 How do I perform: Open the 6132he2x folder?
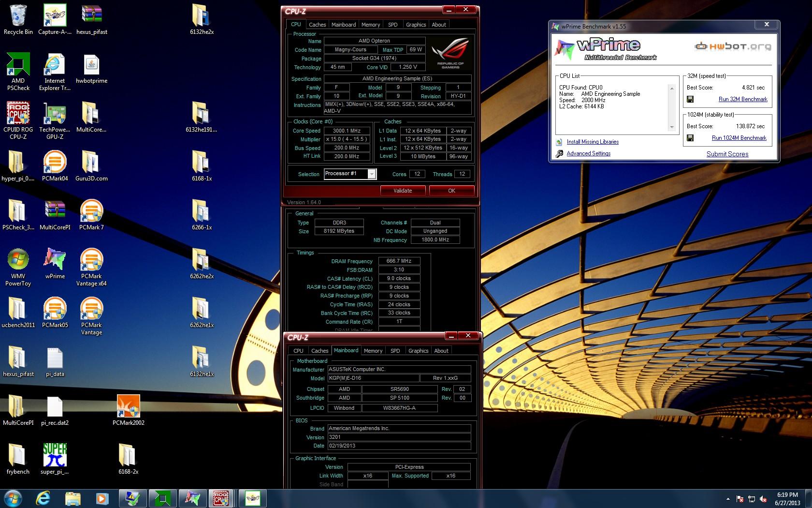pyautogui.click(x=202, y=19)
